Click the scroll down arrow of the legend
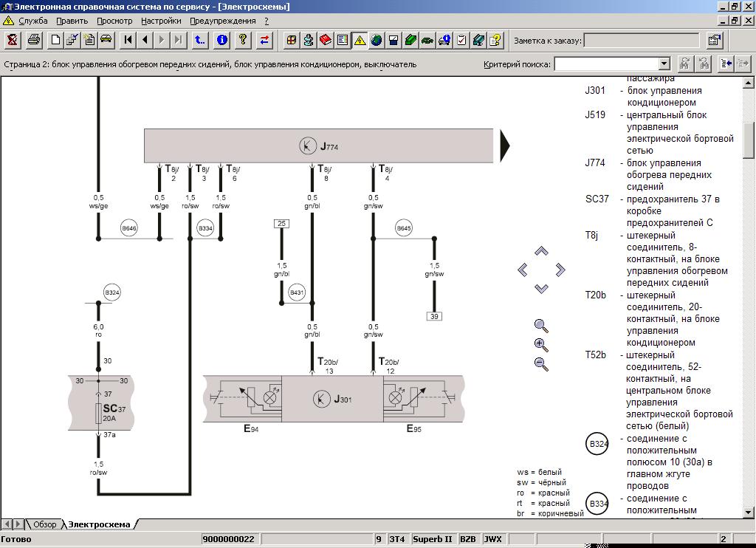 (x=749, y=512)
